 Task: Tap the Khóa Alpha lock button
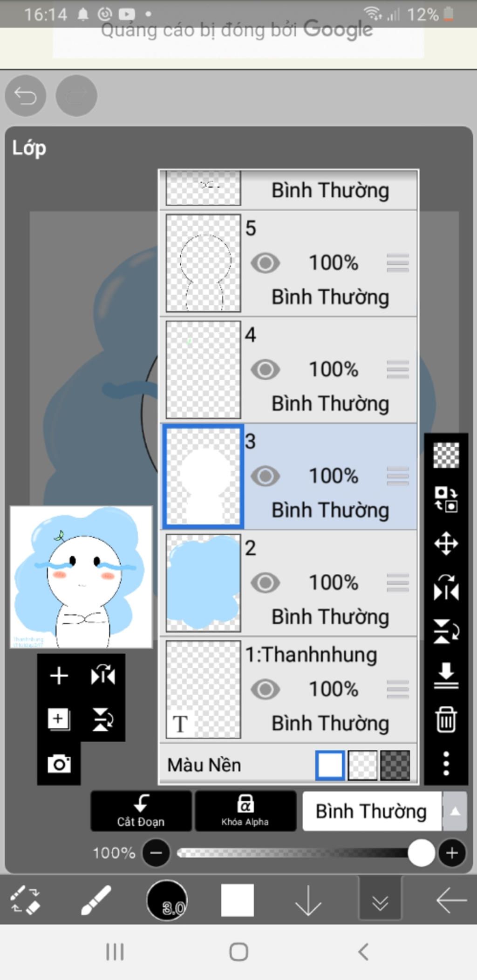pos(245,811)
